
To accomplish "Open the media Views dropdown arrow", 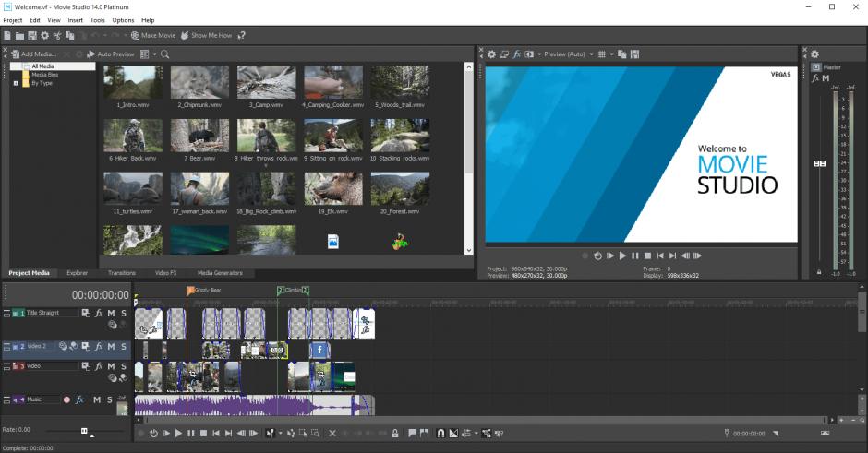I will coord(154,54).
